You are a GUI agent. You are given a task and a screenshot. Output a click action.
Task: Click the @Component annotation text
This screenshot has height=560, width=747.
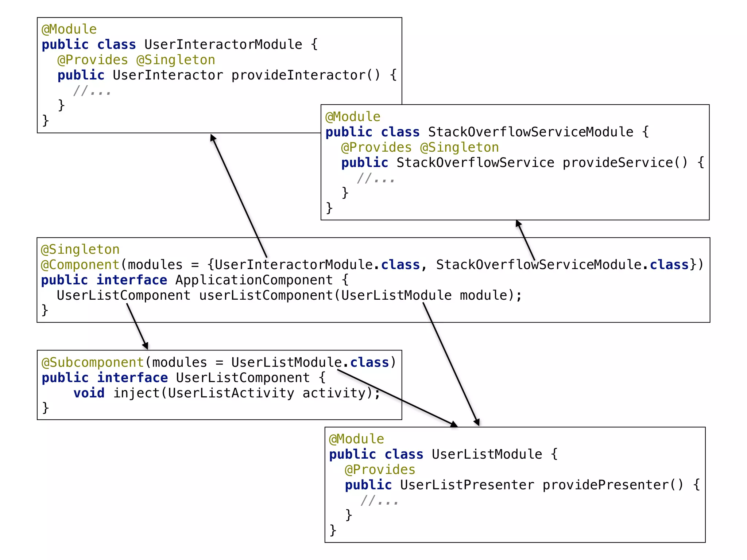pos(80,265)
